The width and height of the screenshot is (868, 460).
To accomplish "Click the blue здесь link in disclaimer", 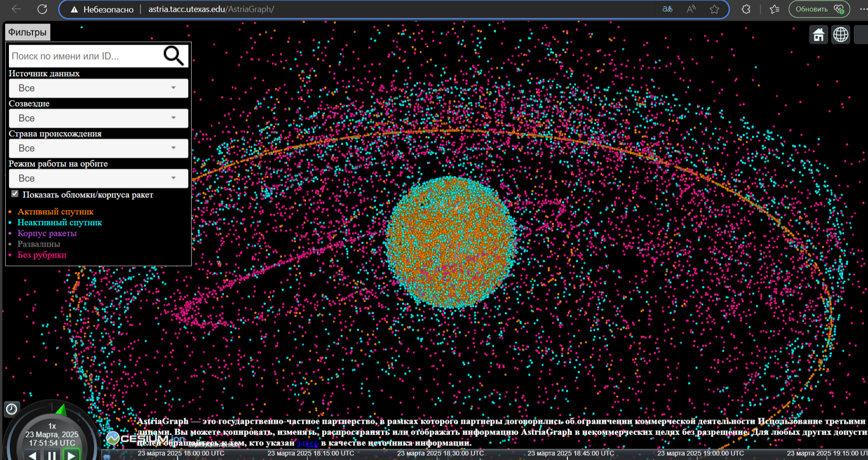I will click(307, 443).
